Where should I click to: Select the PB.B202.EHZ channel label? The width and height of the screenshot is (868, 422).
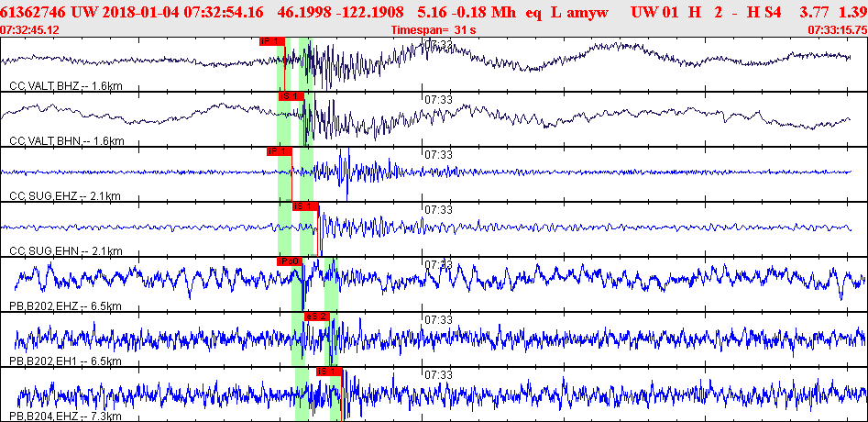pyautogui.click(x=64, y=306)
